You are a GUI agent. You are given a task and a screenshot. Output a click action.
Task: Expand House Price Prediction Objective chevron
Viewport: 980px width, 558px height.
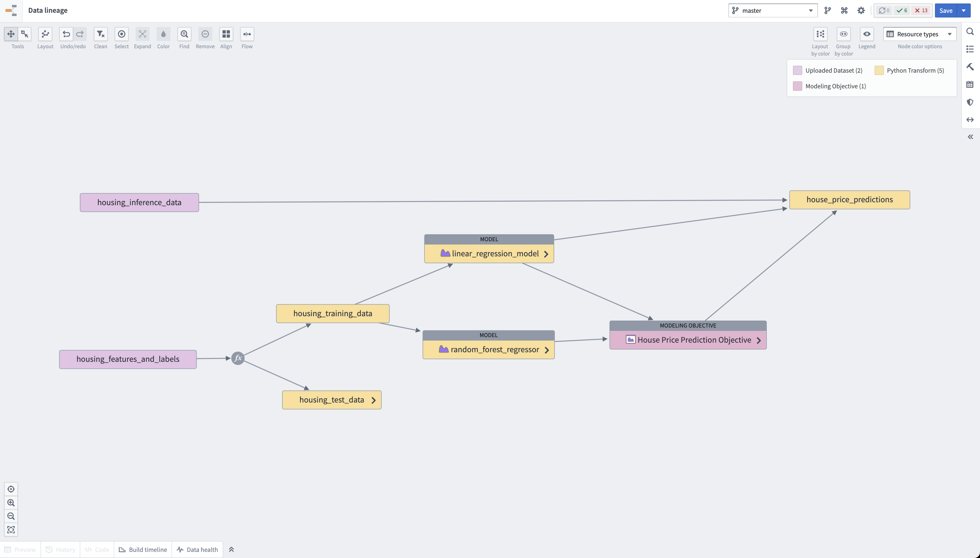(759, 340)
